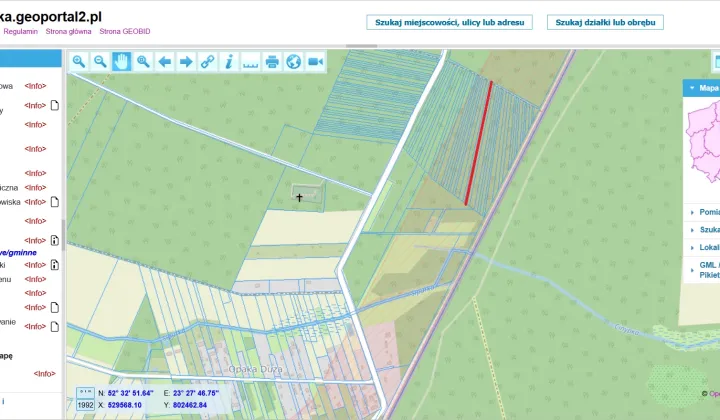Viewport: 720px width, 420px height.
Task: Activate the hand pan tool
Action: (121, 61)
